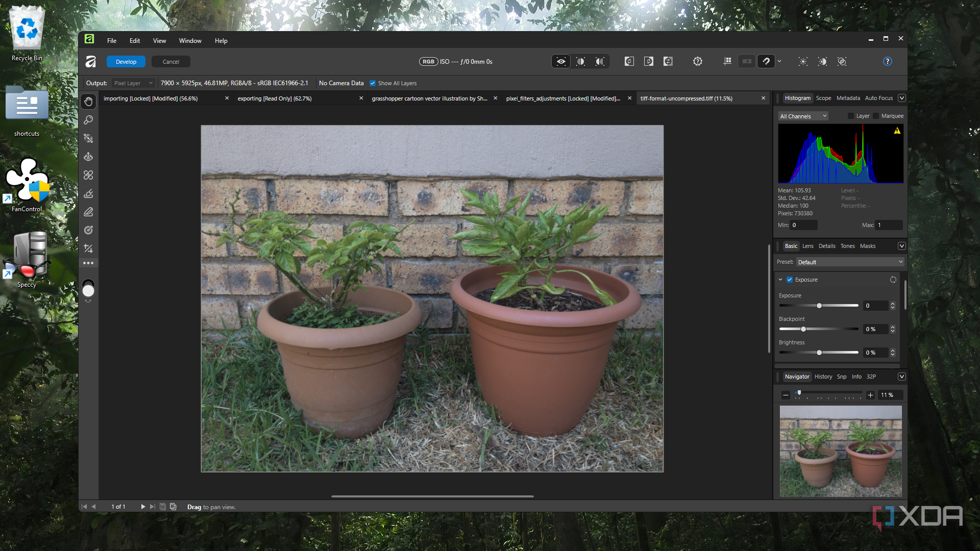The width and height of the screenshot is (980, 551).
Task: Open the All Channels dropdown
Action: 803,116
